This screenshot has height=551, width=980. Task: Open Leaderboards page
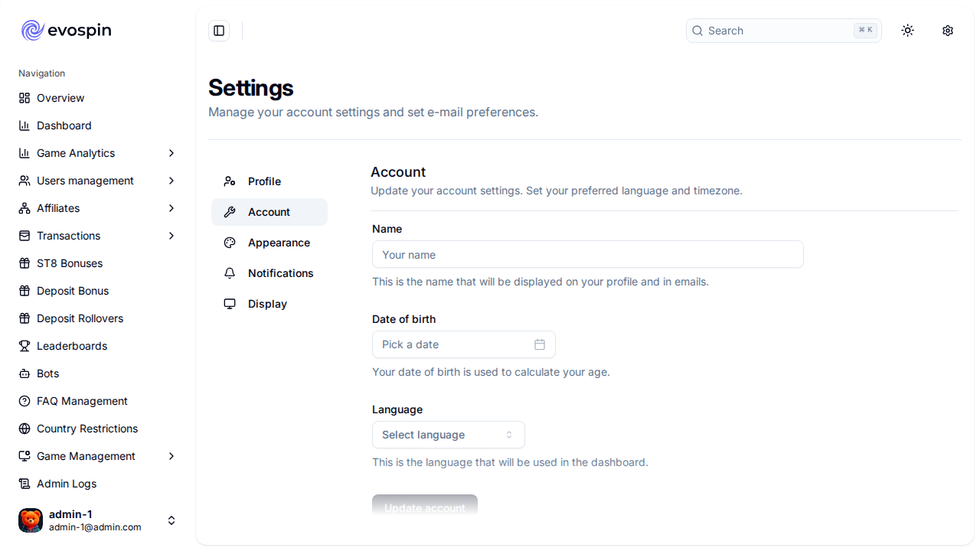click(x=98, y=346)
